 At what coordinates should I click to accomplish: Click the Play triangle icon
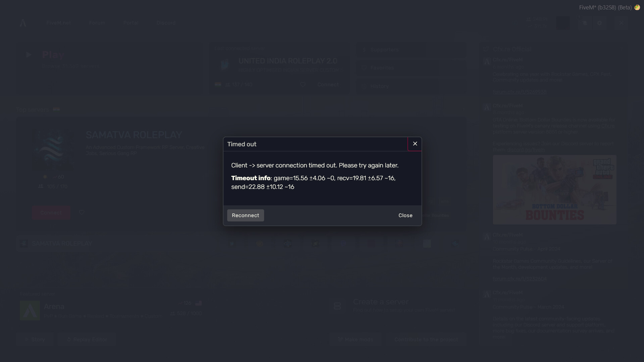tap(29, 55)
